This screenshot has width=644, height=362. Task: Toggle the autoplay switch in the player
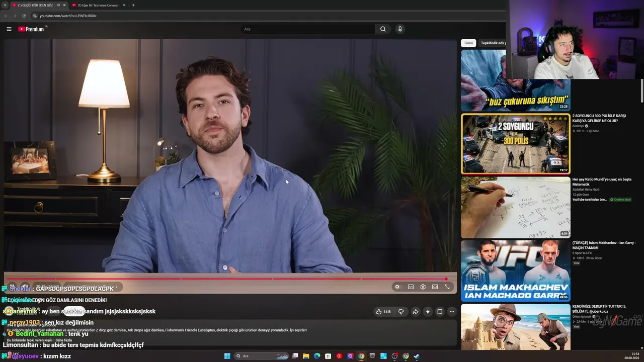point(397,287)
